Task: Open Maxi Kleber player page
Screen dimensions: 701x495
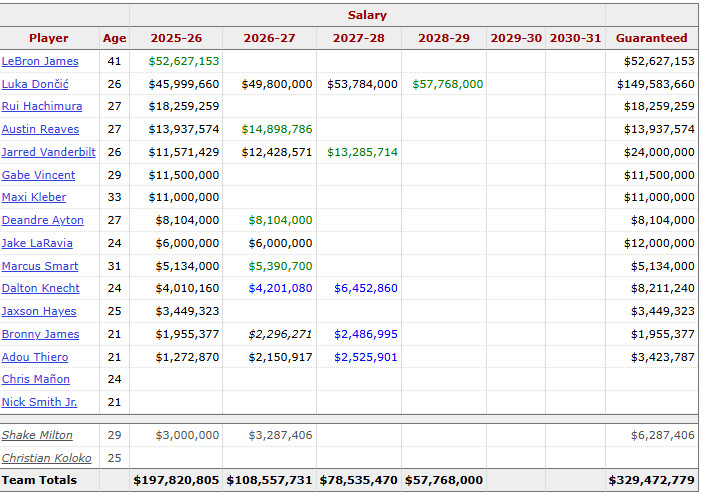Action: [34, 197]
